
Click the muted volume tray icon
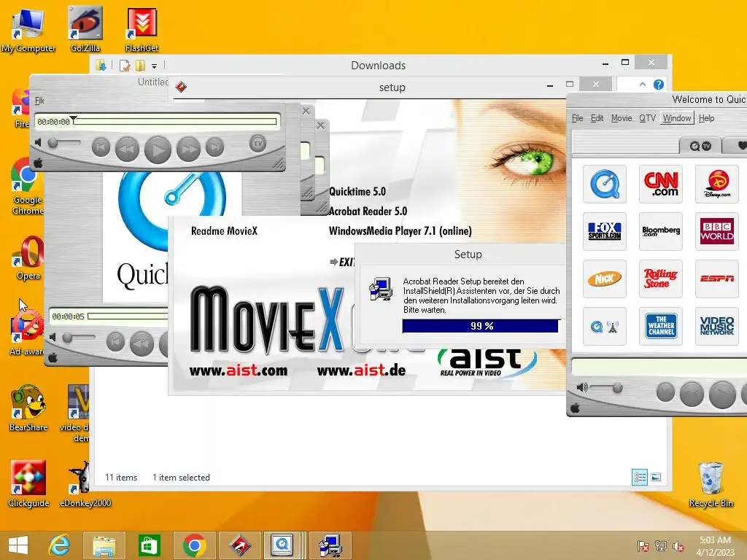[x=678, y=546]
